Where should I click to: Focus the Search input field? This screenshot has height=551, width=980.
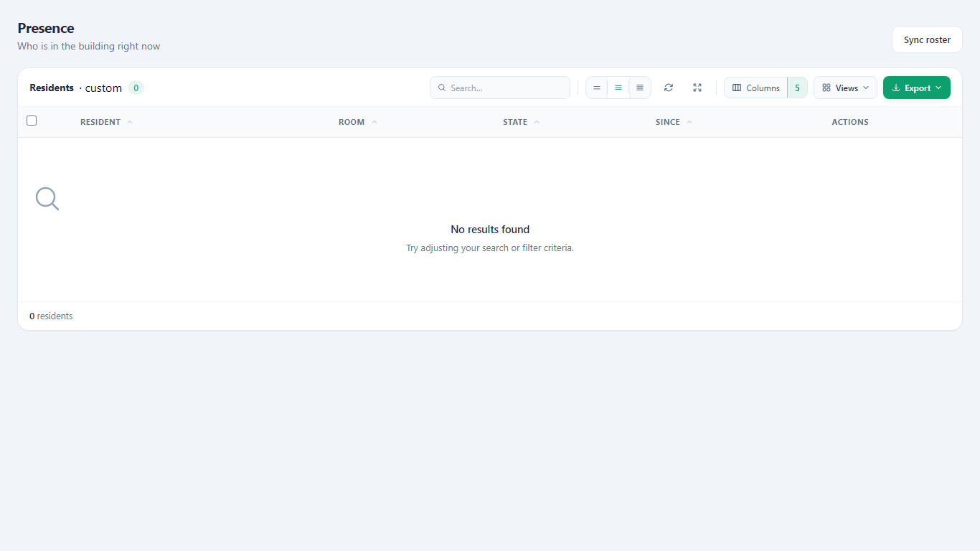[x=500, y=88]
